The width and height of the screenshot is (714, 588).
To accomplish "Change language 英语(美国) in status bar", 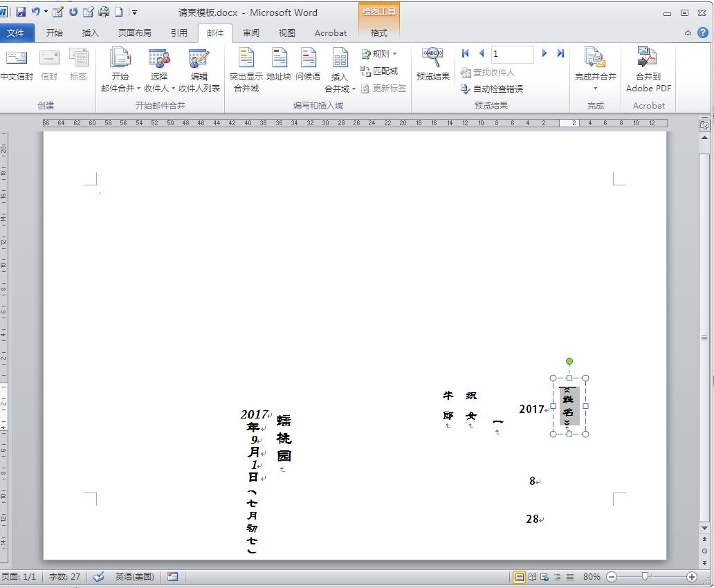I will tap(134, 577).
